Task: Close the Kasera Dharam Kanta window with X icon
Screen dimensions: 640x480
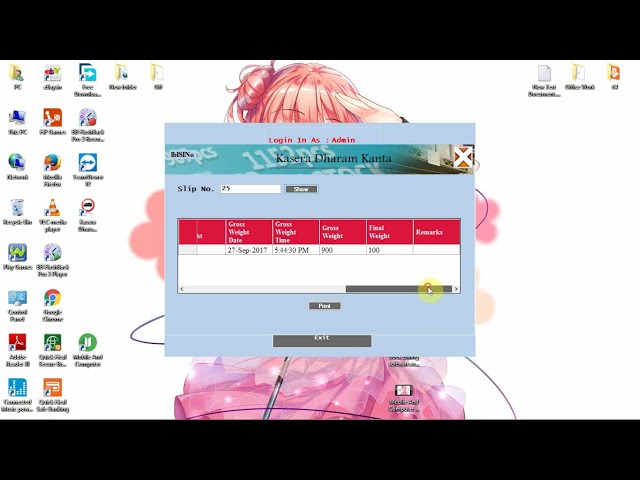Action: (x=463, y=158)
